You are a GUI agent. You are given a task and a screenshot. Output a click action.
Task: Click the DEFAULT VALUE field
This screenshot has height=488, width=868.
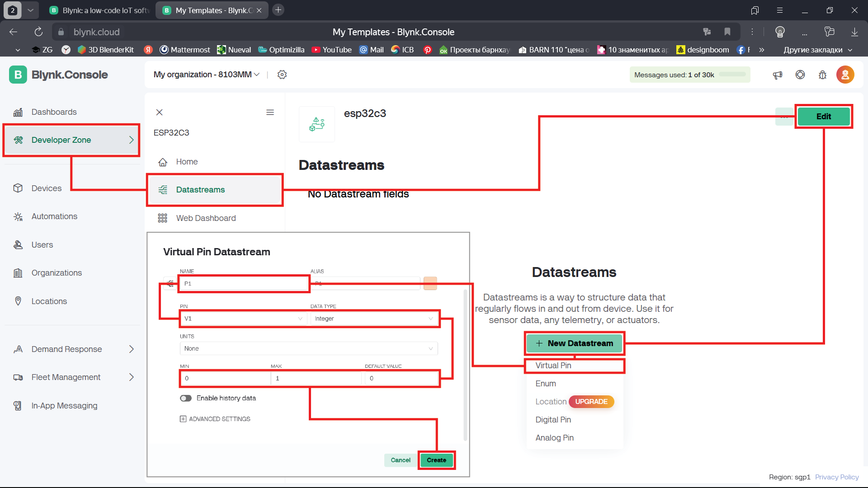pyautogui.click(x=401, y=378)
